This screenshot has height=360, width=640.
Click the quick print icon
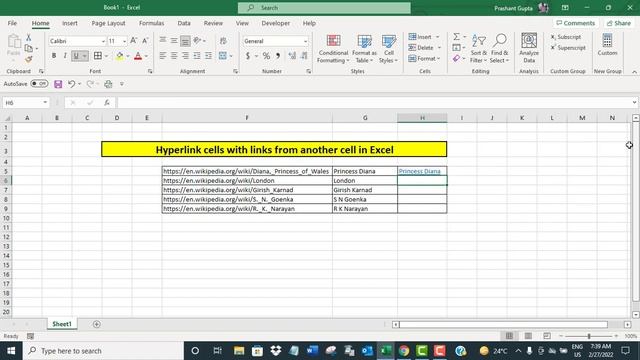coord(108,84)
